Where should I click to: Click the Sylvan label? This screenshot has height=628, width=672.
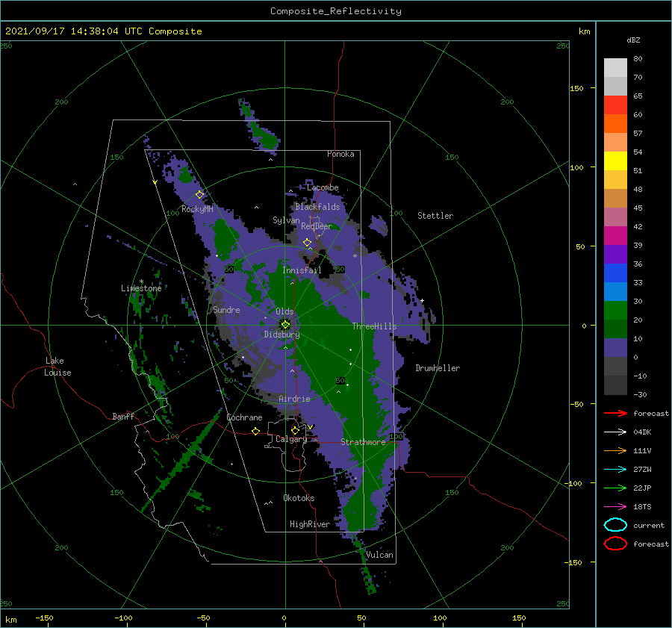point(286,220)
